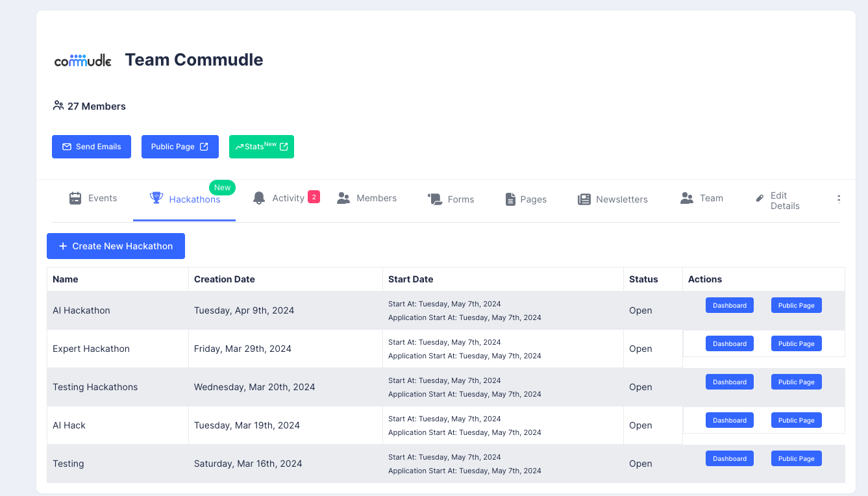Viewport: 868px width, 496px height.
Task: Open Dashboard for AI Hackathon
Action: tap(729, 305)
